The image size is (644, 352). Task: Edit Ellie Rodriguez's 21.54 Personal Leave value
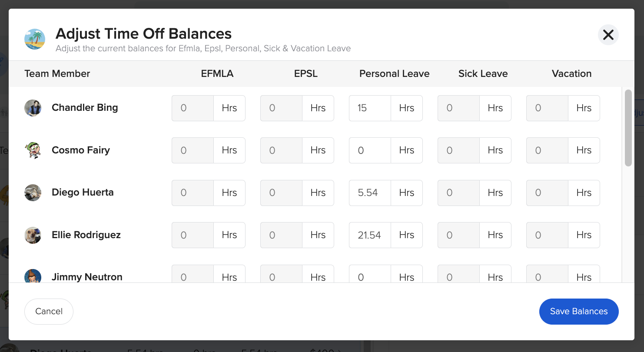click(369, 235)
